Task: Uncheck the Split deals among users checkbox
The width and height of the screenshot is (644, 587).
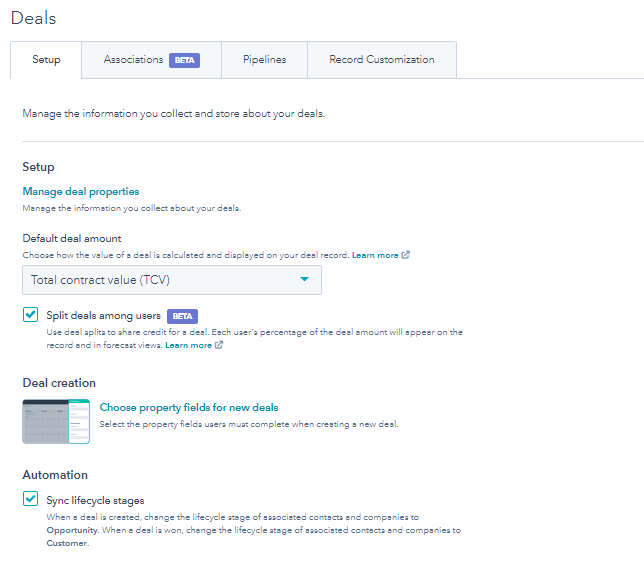Action: pos(30,315)
